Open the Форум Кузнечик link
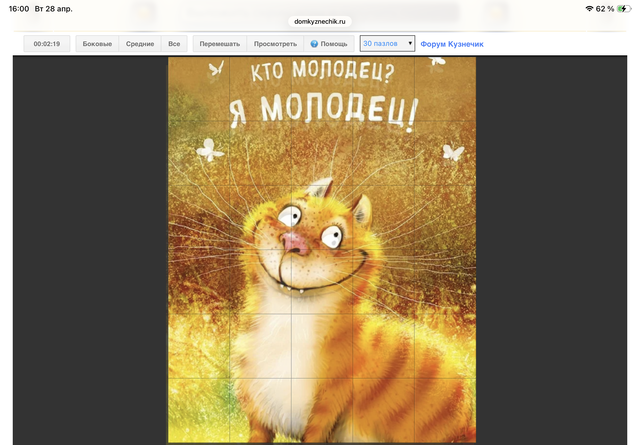 [452, 44]
